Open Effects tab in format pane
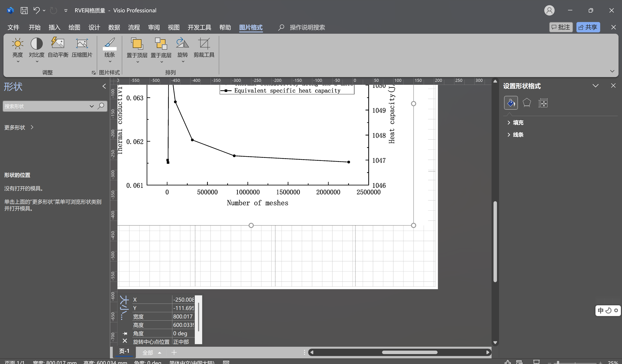The height and width of the screenshot is (364, 622). click(527, 103)
